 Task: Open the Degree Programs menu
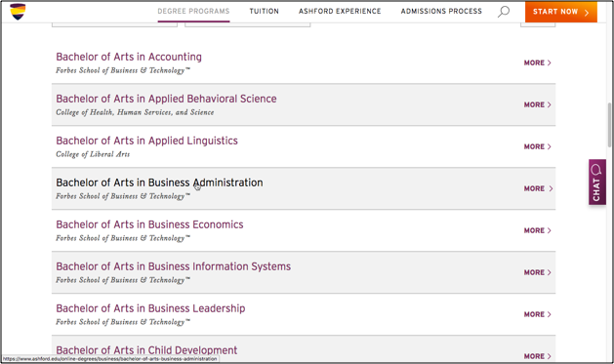tap(193, 12)
